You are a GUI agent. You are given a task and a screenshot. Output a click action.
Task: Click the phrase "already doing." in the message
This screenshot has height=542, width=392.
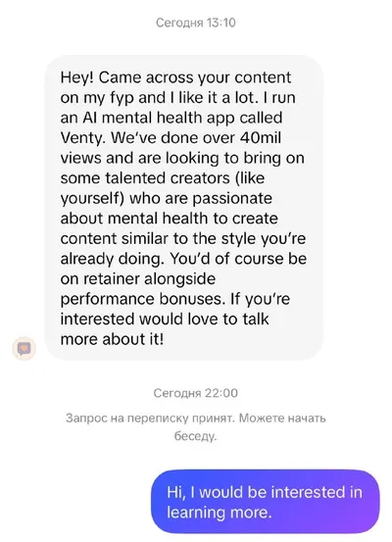point(113,260)
